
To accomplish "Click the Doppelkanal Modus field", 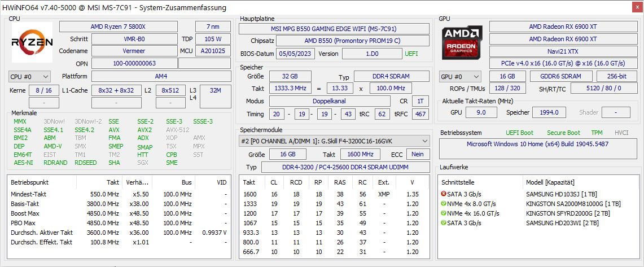I will click(x=330, y=101).
